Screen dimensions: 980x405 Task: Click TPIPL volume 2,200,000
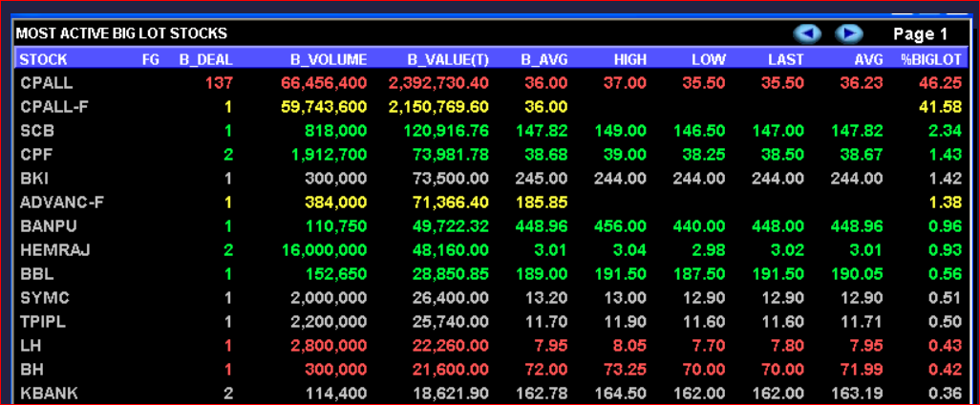click(329, 323)
